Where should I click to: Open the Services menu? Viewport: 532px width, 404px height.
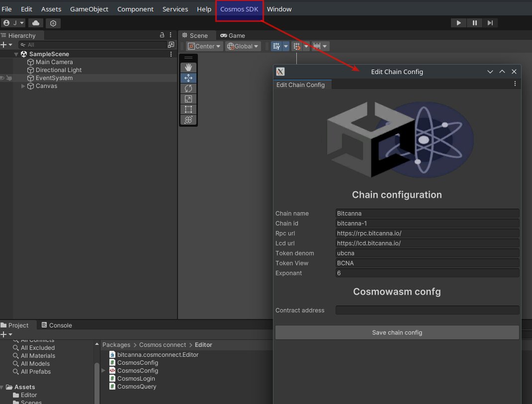pos(175,9)
